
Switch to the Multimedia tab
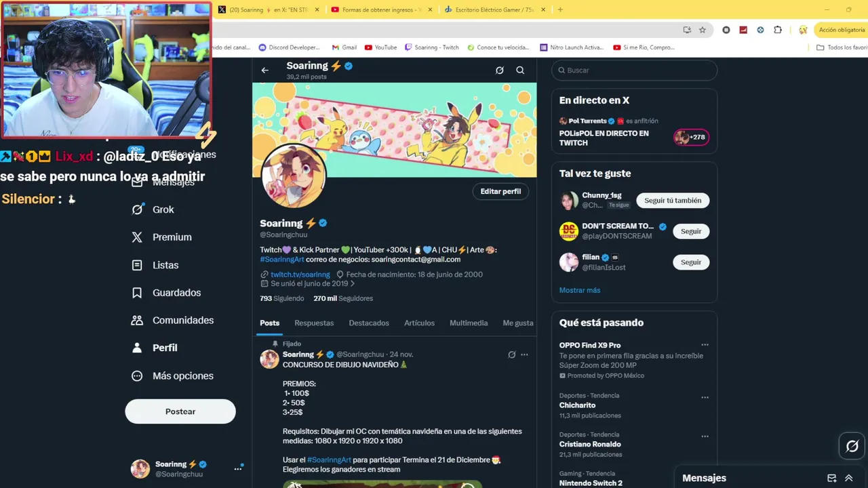[469, 323]
